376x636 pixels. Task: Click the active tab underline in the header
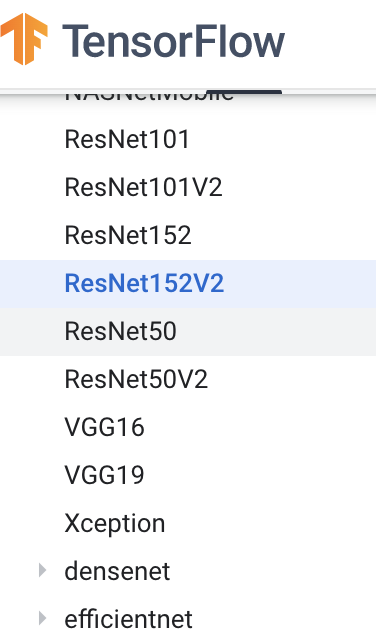click(x=244, y=92)
